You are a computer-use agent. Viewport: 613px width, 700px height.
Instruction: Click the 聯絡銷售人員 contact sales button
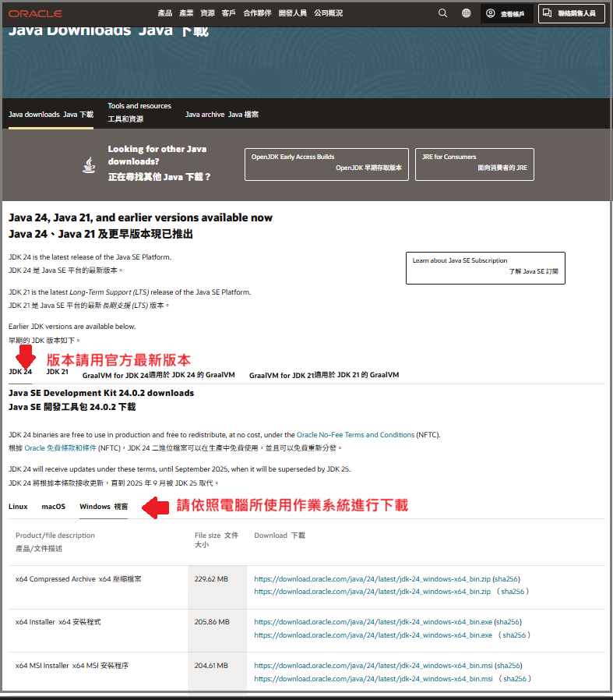pos(572,13)
